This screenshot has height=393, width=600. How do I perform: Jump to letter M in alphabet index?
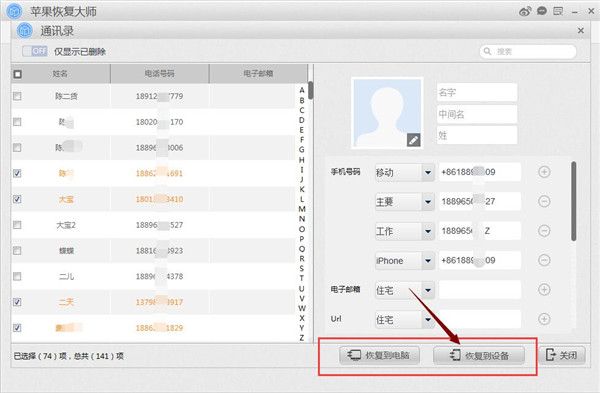[x=302, y=209]
